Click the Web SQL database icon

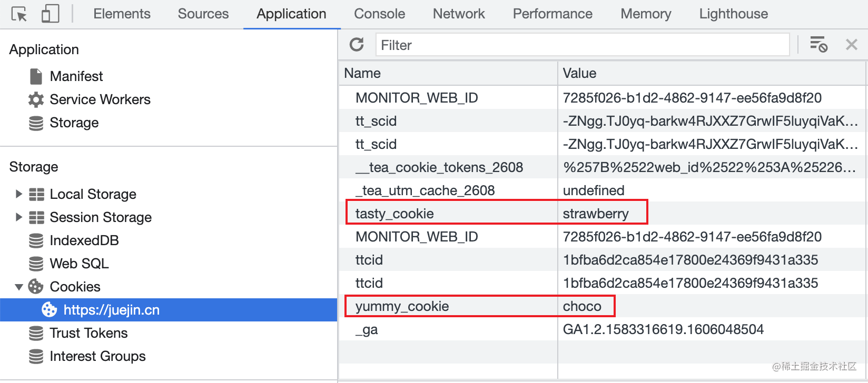(36, 264)
